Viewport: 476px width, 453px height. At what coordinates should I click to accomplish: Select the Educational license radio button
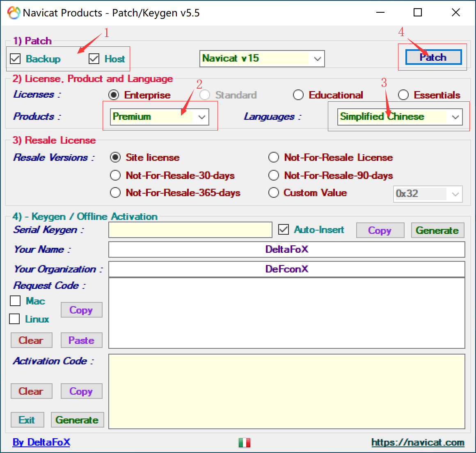(298, 95)
